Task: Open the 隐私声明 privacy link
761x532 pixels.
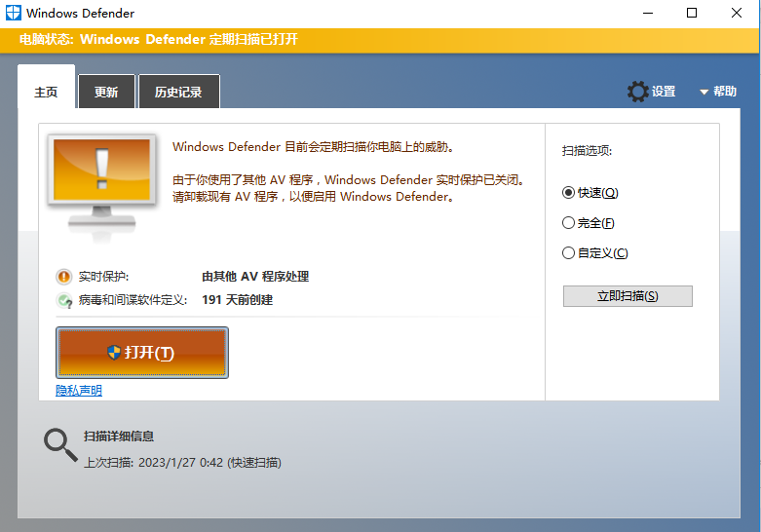Action: point(79,391)
